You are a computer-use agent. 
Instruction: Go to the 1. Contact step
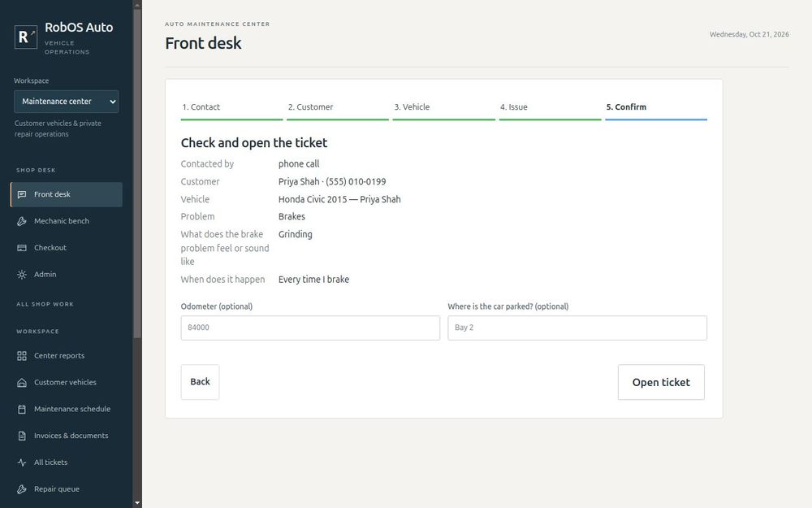[231, 108]
